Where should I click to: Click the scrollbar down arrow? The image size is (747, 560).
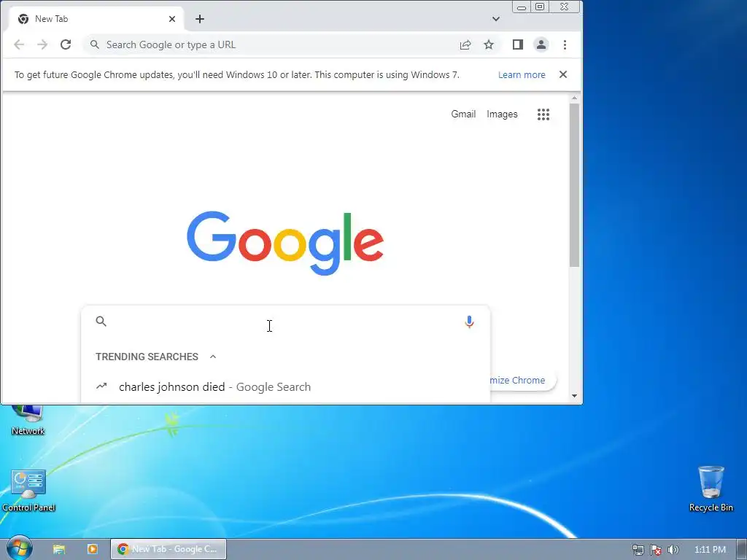(575, 396)
